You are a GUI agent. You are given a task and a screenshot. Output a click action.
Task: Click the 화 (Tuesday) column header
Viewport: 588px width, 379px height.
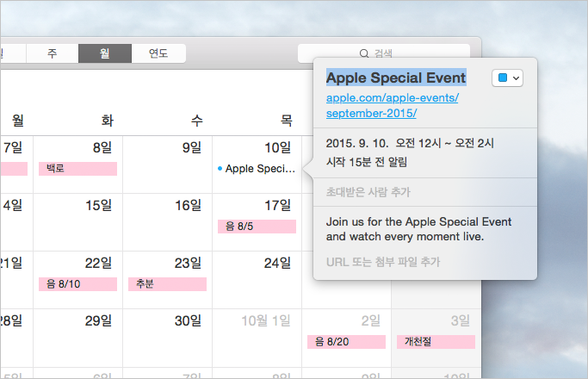108,121
